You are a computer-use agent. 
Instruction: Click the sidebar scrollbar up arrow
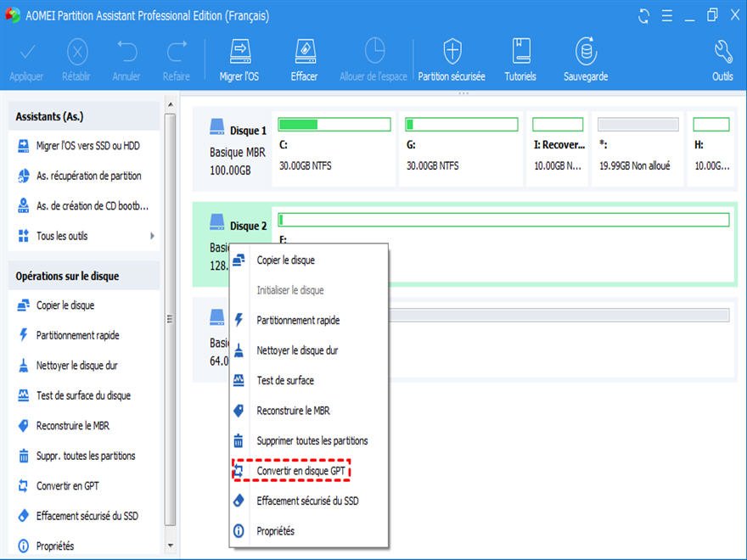click(171, 104)
